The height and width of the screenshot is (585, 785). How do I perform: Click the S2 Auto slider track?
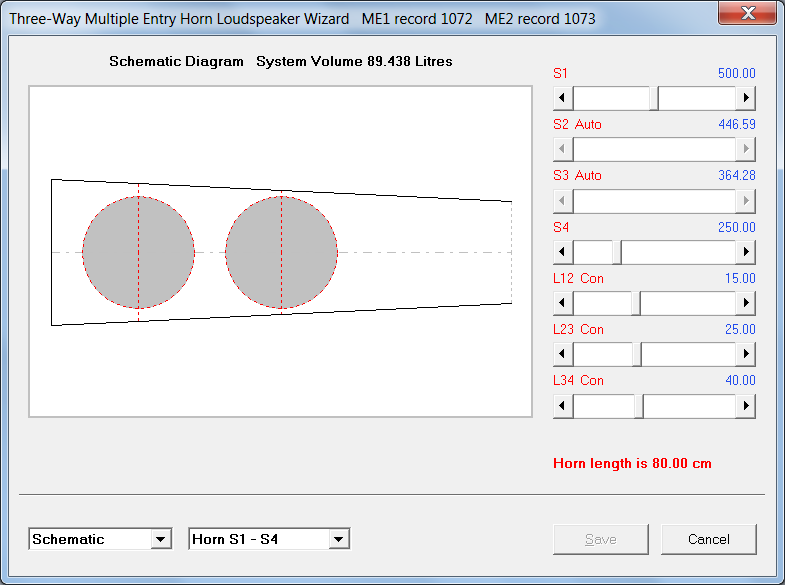(x=654, y=149)
